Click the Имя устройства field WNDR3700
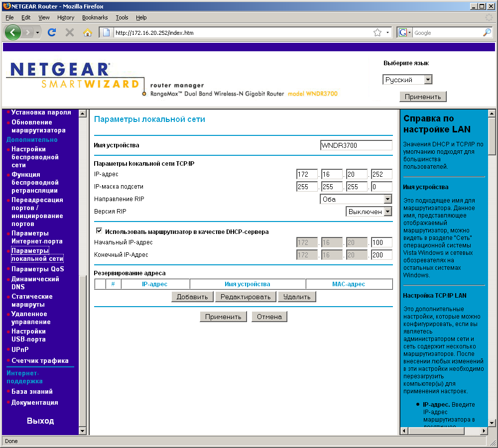Image resolution: width=498 pixels, height=448 pixels. pyautogui.click(x=356, y=145)
